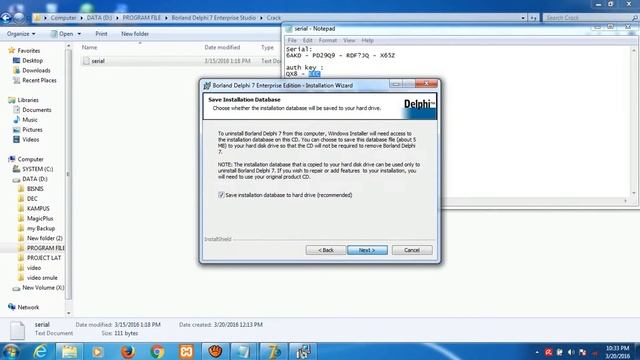
Task: Click Print in Explorer toolbar
Action: (101, 34)
